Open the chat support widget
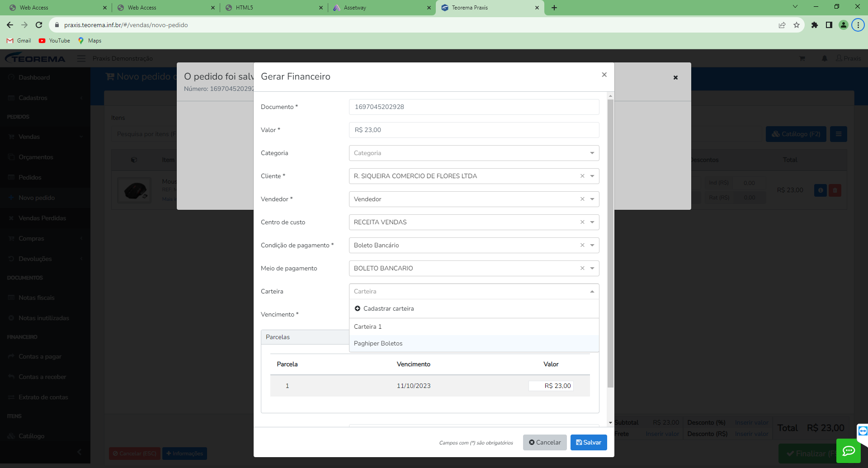 (x=849, y=451)
